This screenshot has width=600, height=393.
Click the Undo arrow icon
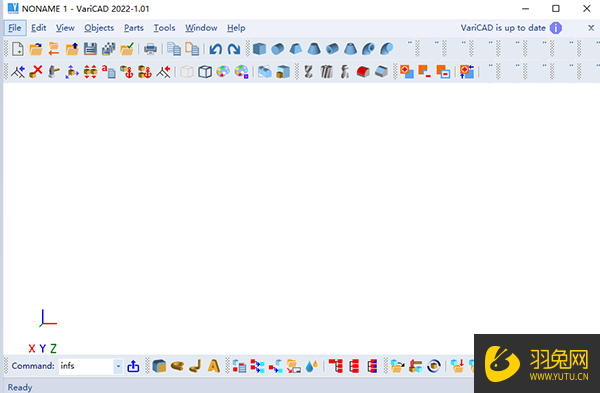click(x=216, y=49)
